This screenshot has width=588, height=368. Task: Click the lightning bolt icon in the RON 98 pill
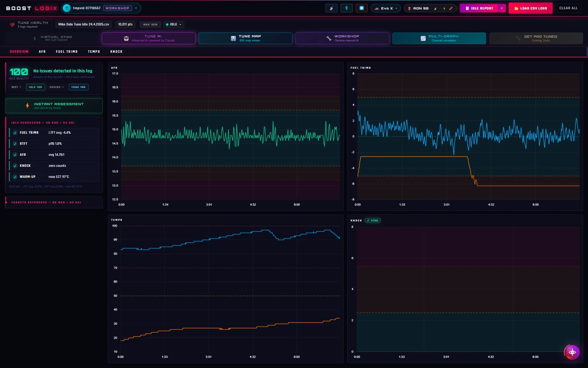click(x=444, y=9)
